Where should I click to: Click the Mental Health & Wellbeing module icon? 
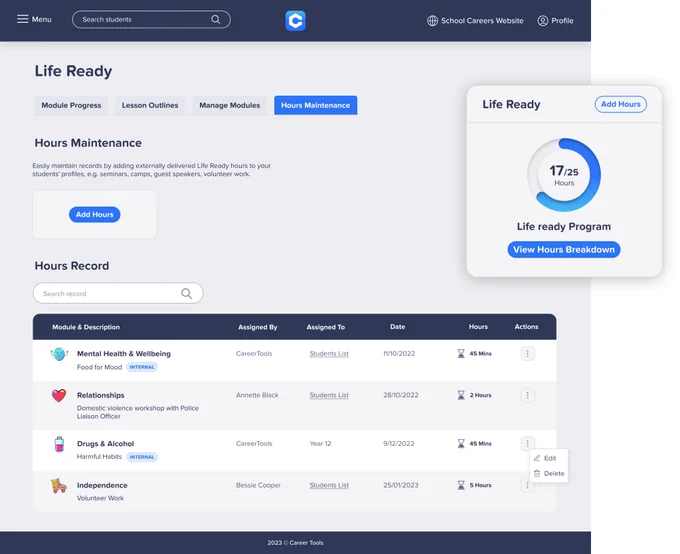click(x=59, y=354)
